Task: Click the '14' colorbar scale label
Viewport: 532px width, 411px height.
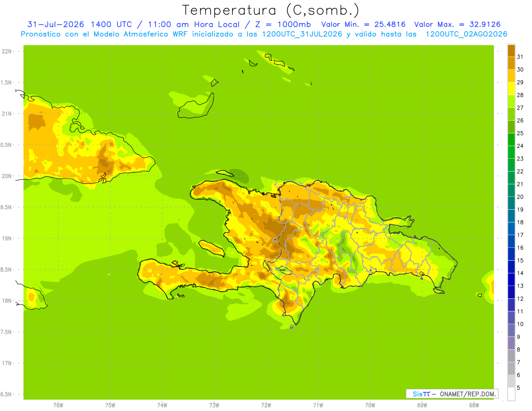Action: [520, 273]
